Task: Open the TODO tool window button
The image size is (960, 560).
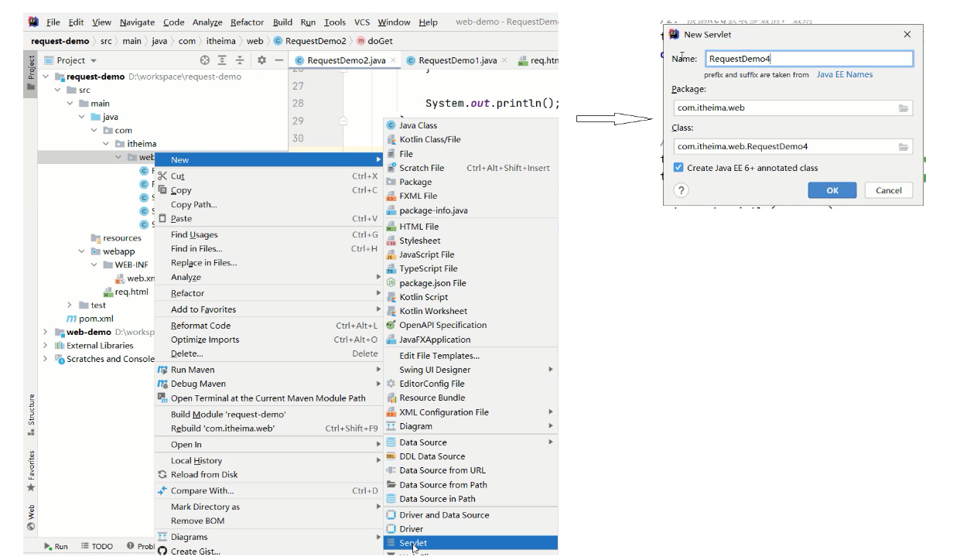Action: pyautogui.click(x=97, y=546)
